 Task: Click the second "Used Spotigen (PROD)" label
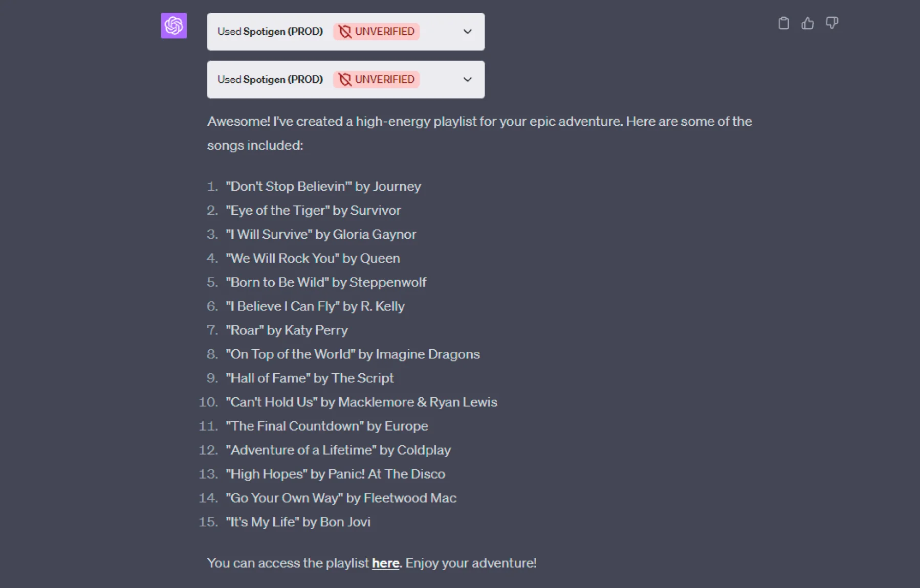(270, 80)
